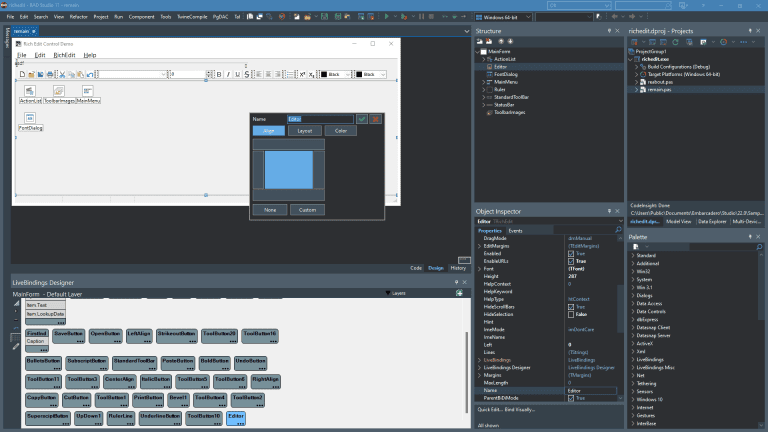Screen dimensions: 768x432
Task: Click the Cut scissors icon in the form toolbar
Action: [x=62, y=74]
